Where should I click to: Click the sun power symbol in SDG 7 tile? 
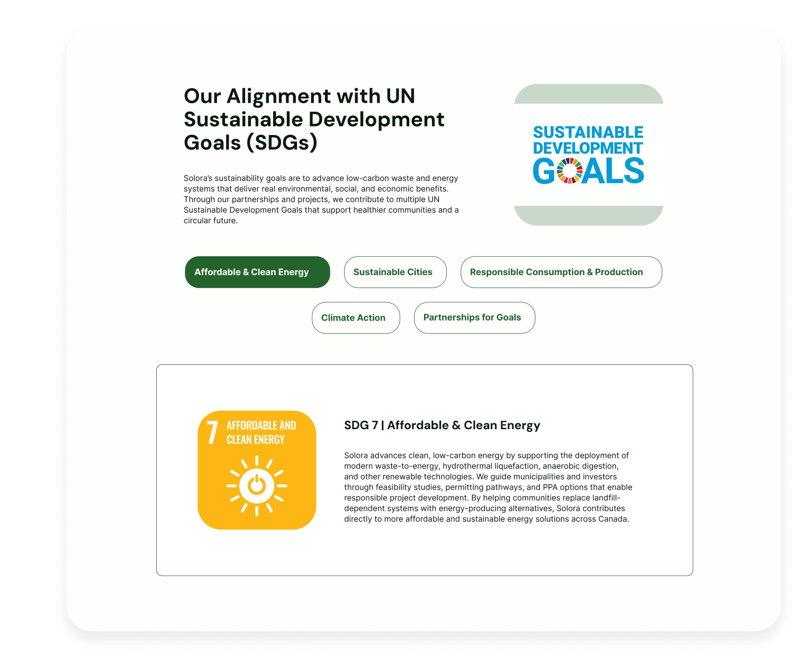click(257, 485)
